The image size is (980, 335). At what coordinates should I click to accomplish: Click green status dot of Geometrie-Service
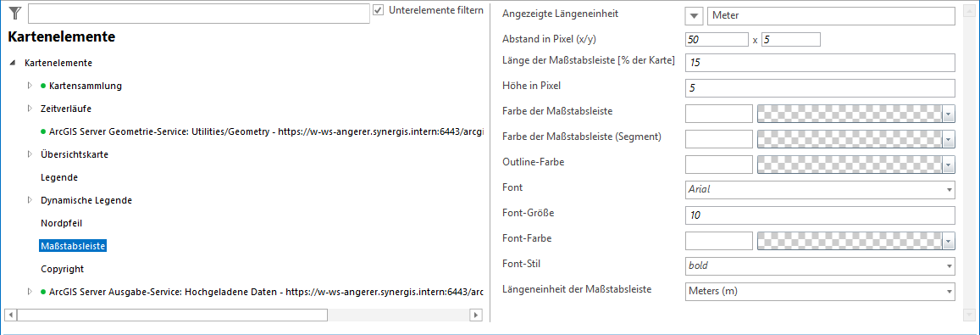point(43,131)
